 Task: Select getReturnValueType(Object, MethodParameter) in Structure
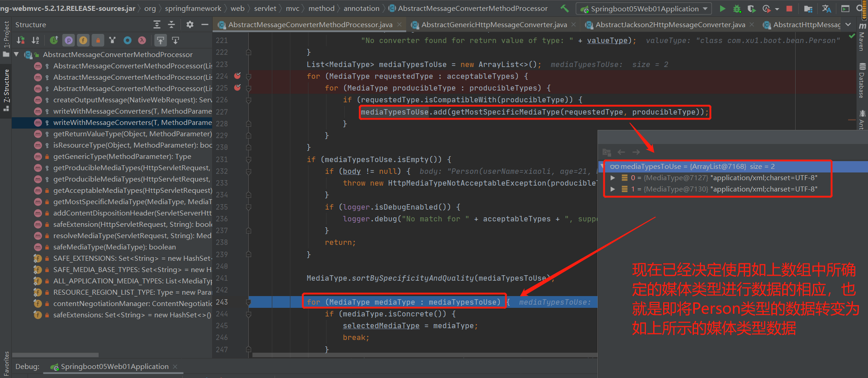pos(133,134)
